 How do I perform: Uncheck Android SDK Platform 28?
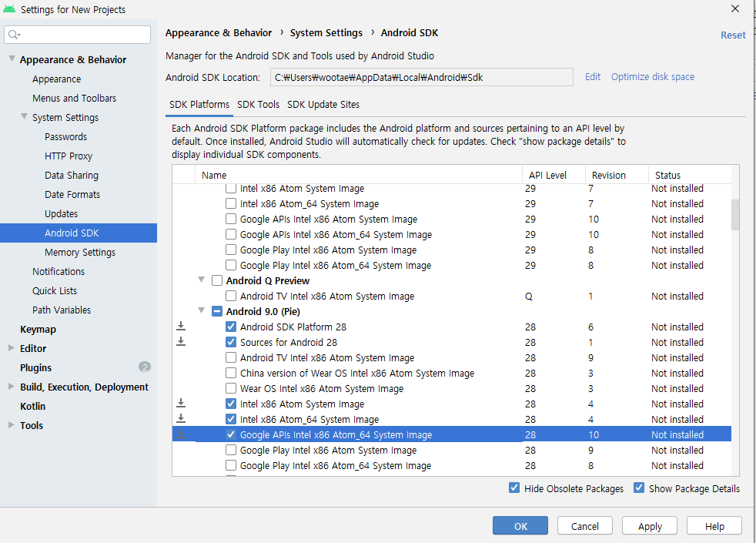(231, 327)
